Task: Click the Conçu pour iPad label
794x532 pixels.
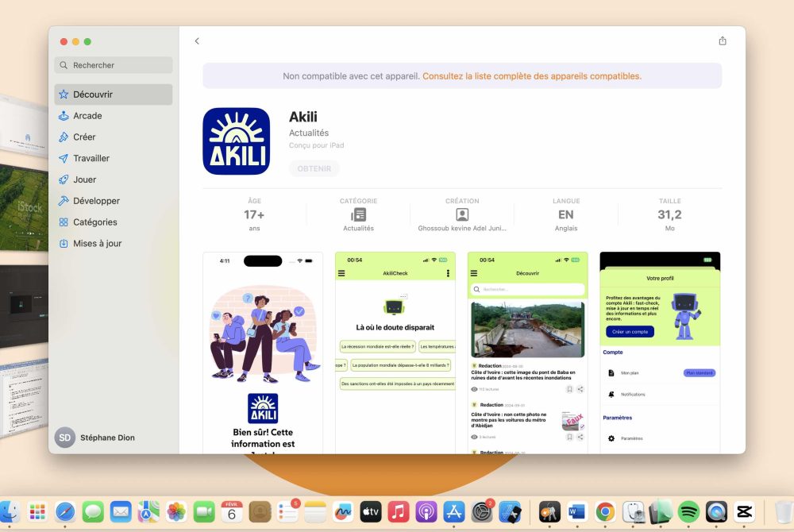Action: pyautogui.click(x=317, y=146)
